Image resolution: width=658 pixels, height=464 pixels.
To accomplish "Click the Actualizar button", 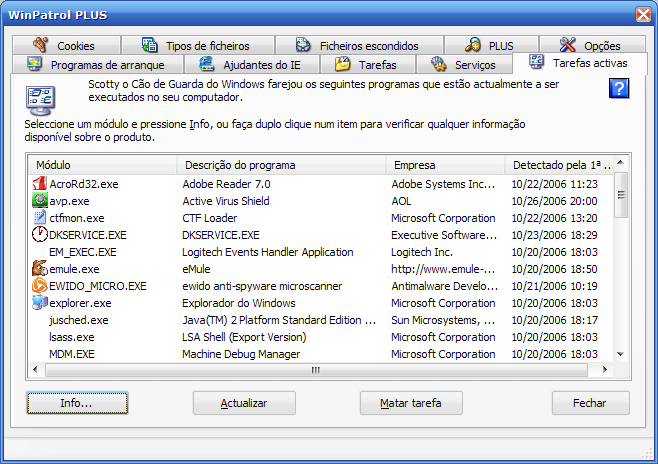I will tap(244, 403).
